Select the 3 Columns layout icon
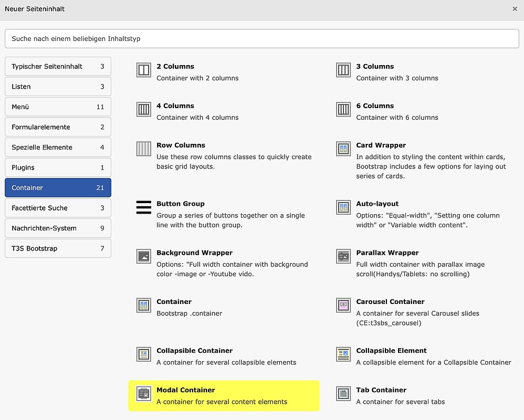The width and height of the screenshot is (524, 420). pos(343,70)
